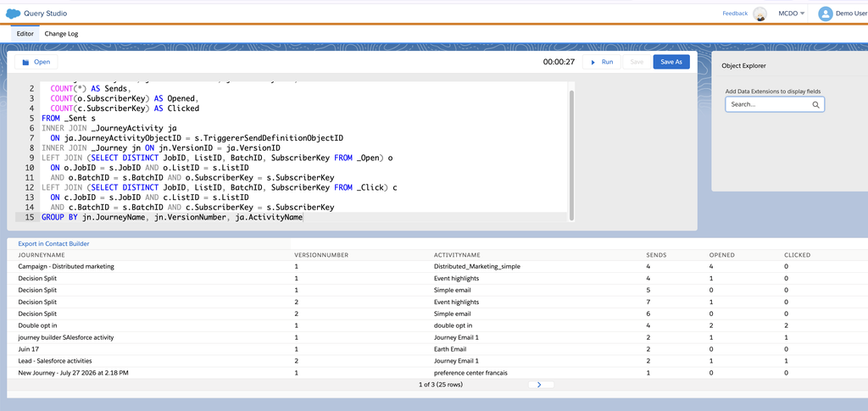
Task: Click the magnifier icon in search box
Action: click(816, 104)
